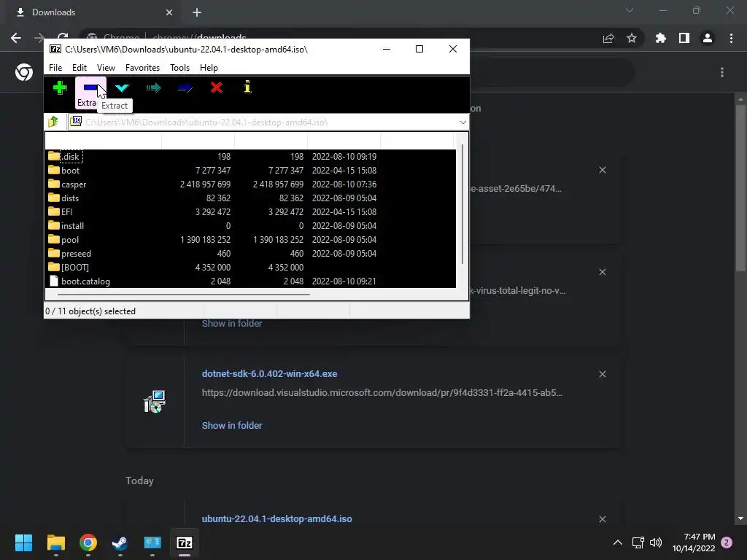This screenshot has height=560, width=747.
Task: Open File Explorer from the taskbar
Action: (x=55, y=542)
